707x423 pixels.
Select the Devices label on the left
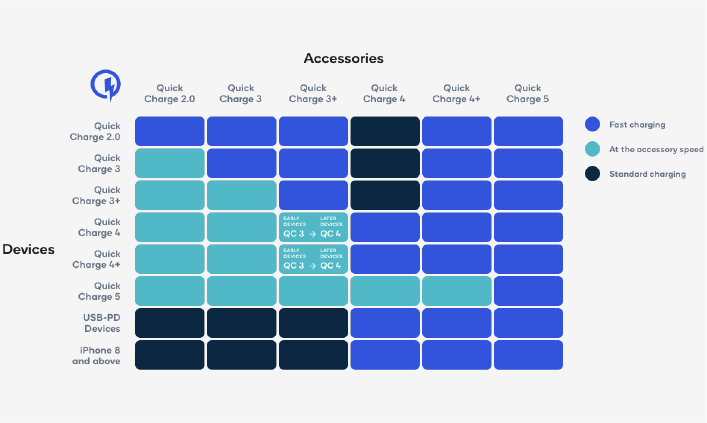click(x=28, y=249)
